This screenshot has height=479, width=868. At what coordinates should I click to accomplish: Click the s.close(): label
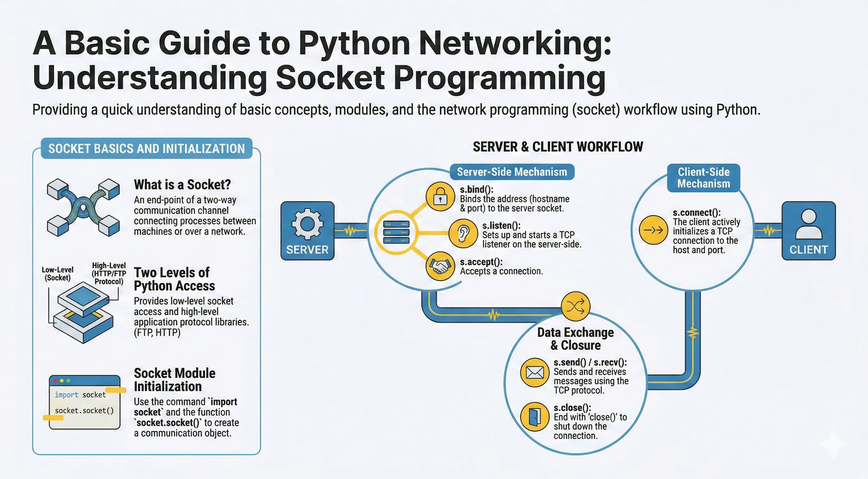tap(572, 408)
